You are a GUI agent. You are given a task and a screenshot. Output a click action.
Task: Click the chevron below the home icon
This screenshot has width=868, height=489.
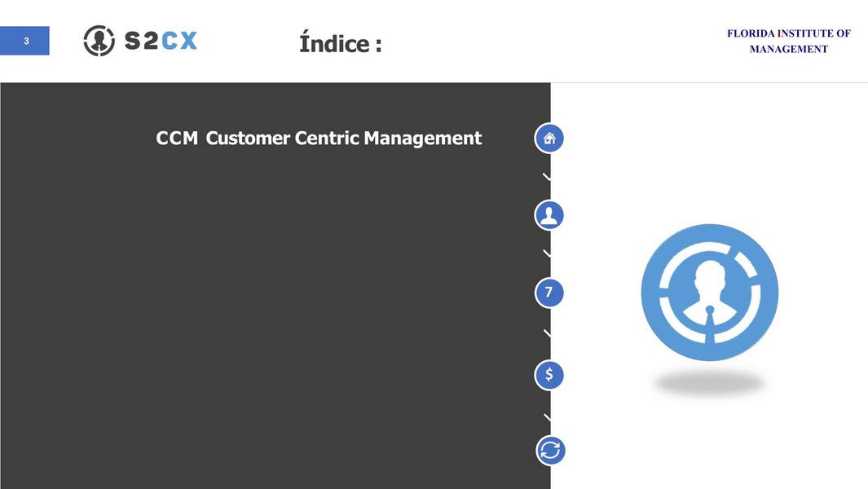click(x=547, y=176)
